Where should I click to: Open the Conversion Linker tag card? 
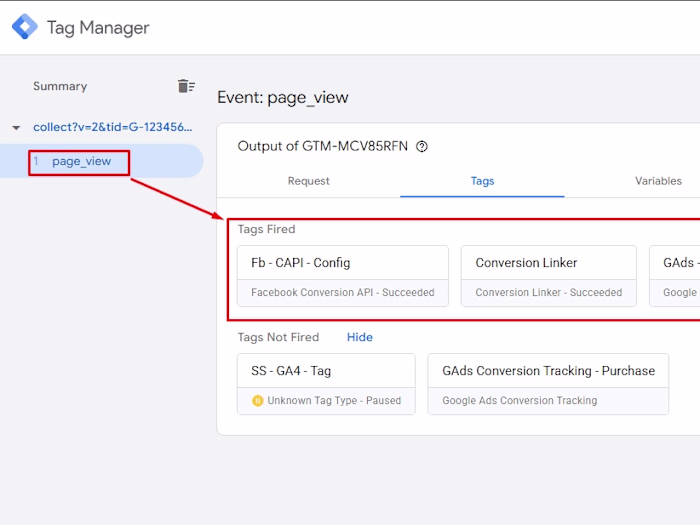point(549,276)
